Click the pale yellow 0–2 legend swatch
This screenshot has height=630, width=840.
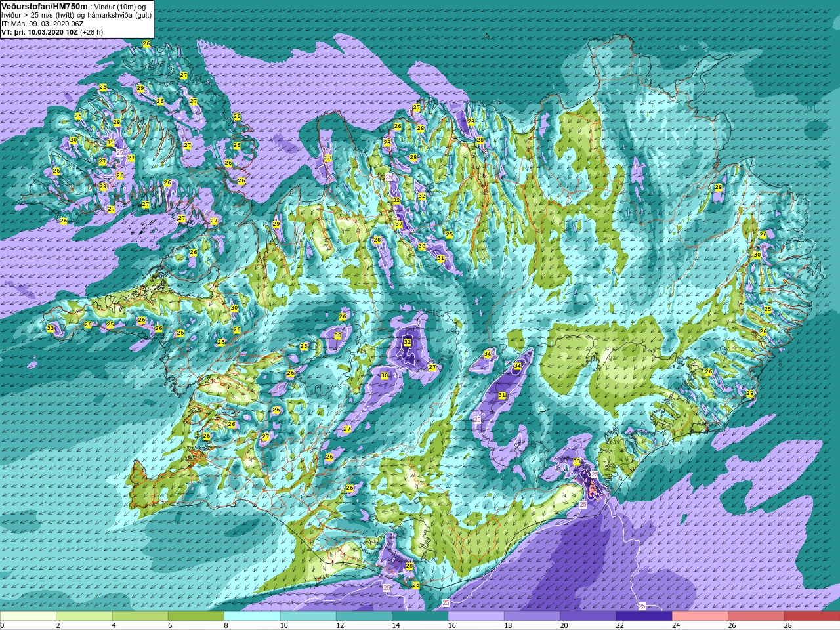coord(28,616)
